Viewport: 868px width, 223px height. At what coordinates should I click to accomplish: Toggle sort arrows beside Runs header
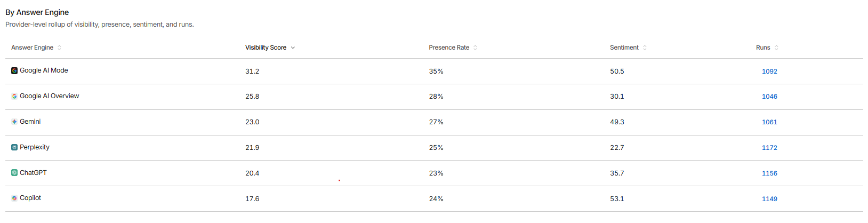[776, 47]
